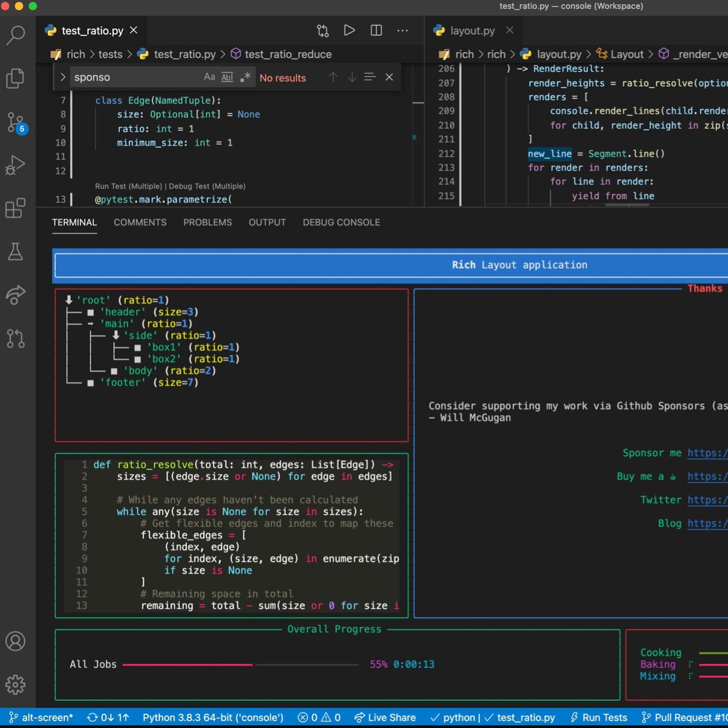Viewport: 728px width, 728px height.
Task: Click Run Test (Multiple) code lens
Action: (128, 186)
